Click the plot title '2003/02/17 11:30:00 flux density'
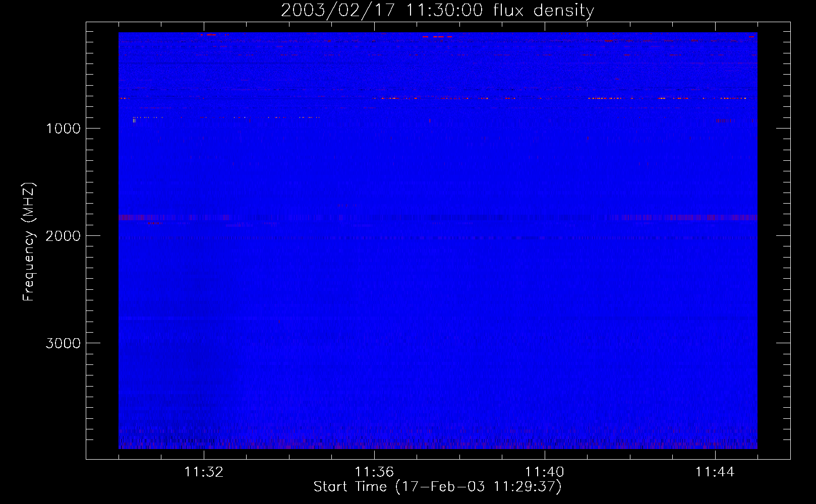Image resolution: width=816 pixels, height=504 pixels. [x=437, y=11]
